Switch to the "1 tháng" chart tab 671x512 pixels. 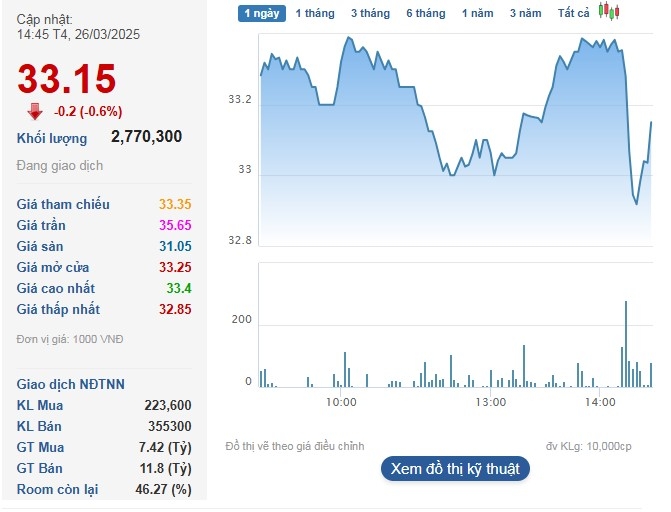(314, 13)
